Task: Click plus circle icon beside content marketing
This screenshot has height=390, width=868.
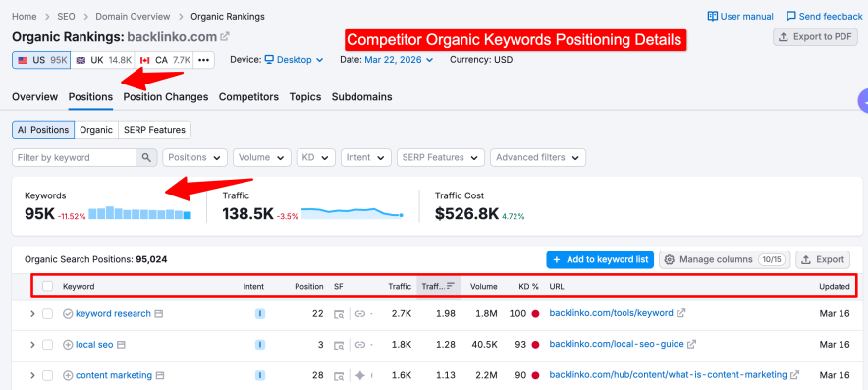Action: (x=68, y=375)
